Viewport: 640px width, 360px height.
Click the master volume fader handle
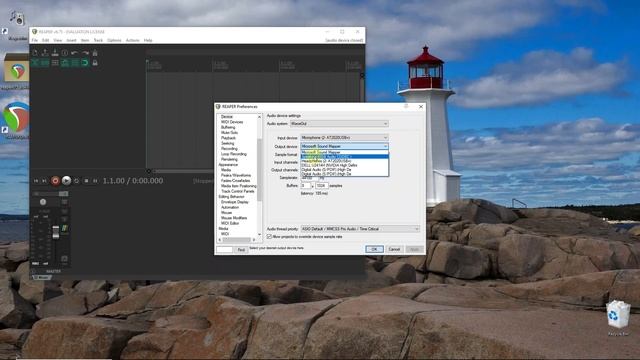point(56,232)
